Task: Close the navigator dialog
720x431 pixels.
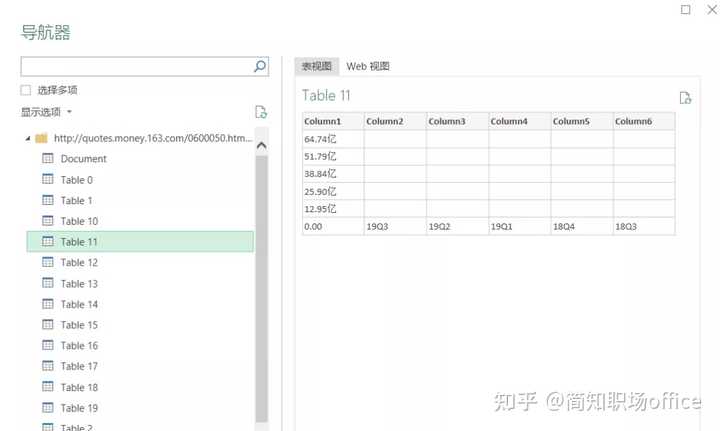Action: (712, 9)
